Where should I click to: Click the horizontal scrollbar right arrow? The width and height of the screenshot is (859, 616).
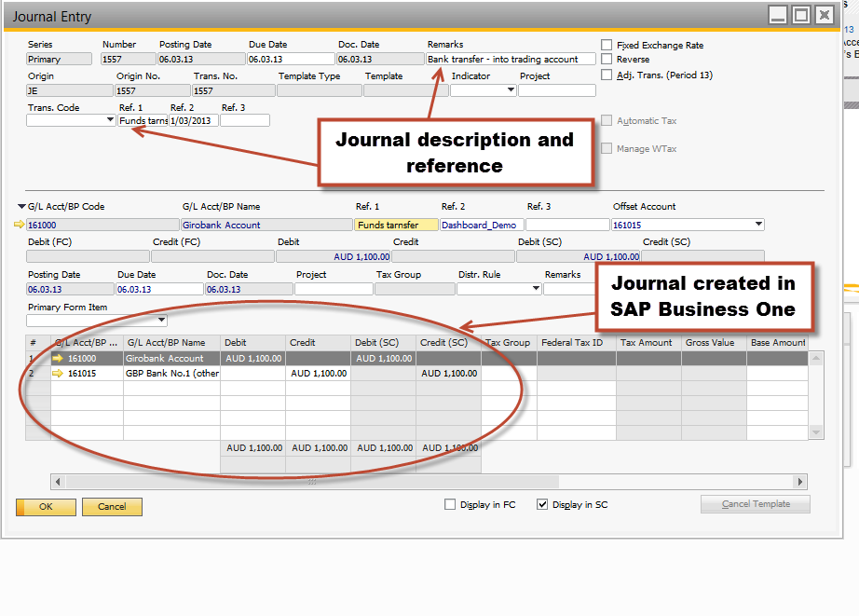(x=800, y=482)
